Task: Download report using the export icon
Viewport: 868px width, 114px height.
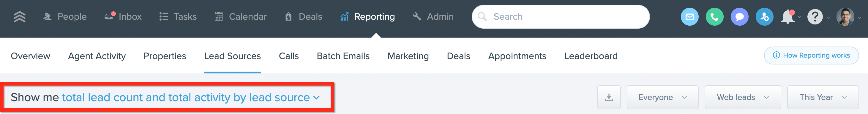Action: 609,97
